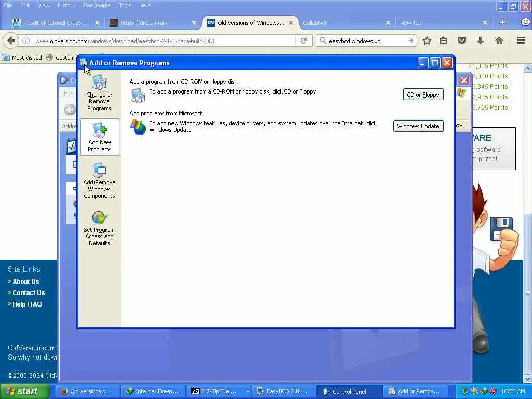Click Add or Remove Programs title bar icon
Viewport: 532px width, 399px height.
tap(84, 62)
